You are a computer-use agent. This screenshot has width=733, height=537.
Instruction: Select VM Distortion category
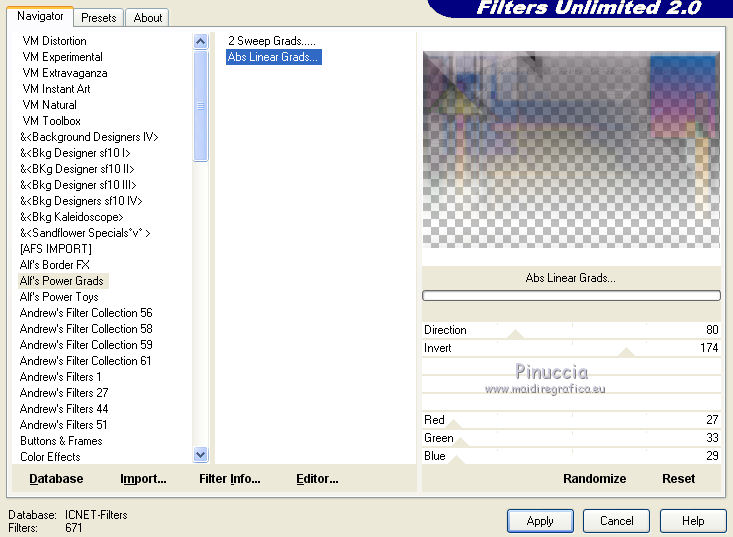point(54,41)
